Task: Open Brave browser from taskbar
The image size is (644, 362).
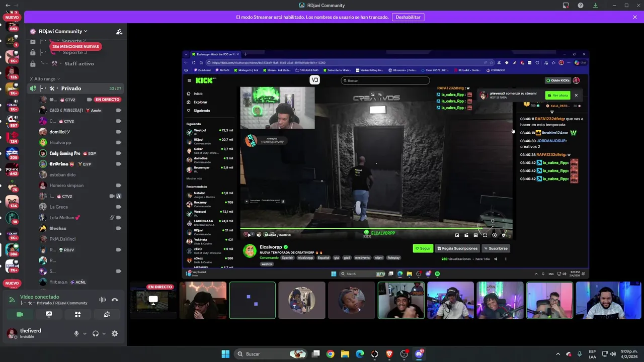Action: 389,354
